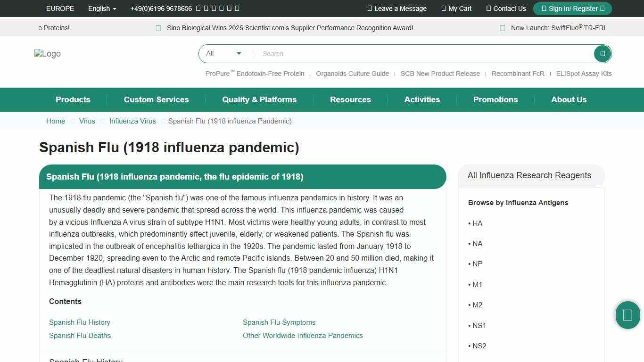Open the English language dropdown
Image resolution: width=644 pixels, height=362 pixels.
click(102, 8)
